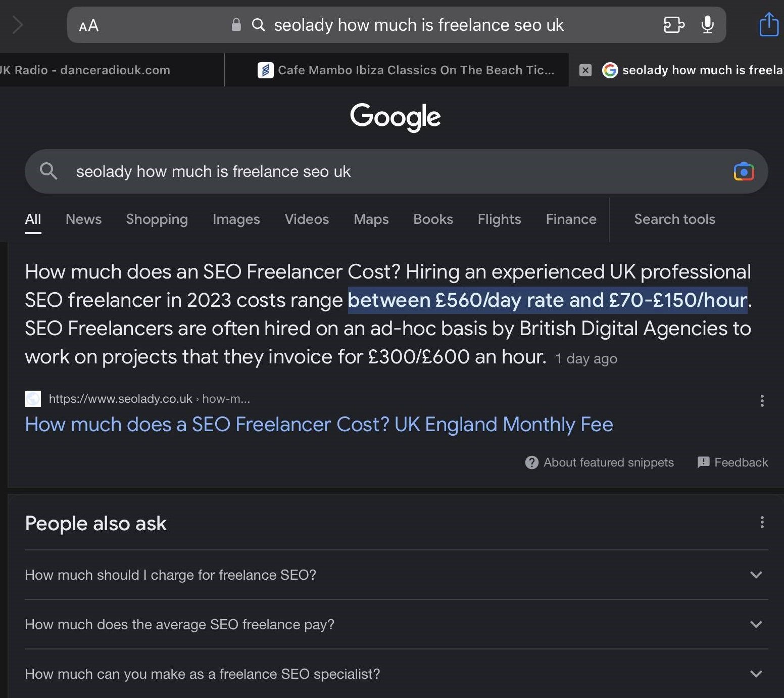Tap the seolady.co.uk site favicon
Viewport: 784px width, 698px height.
[33, 399]
